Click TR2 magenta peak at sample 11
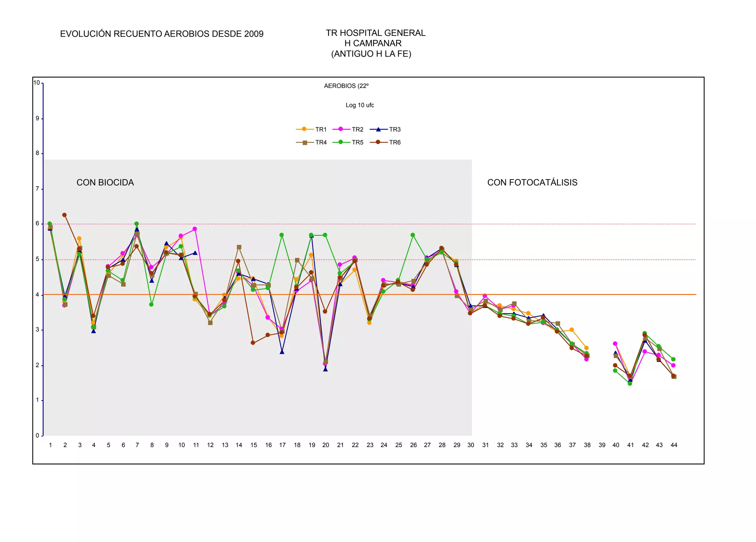756x542 pixels. [x=195, y=229]
